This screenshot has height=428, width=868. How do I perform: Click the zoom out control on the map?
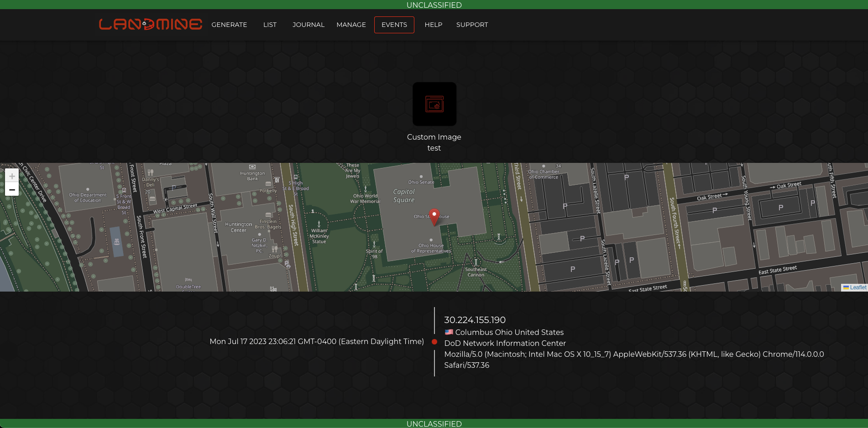[12, 189]
